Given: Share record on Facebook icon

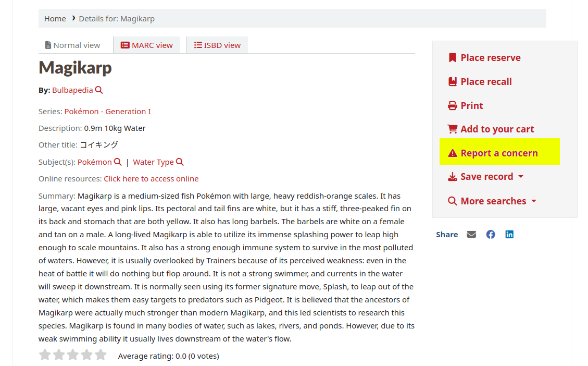Looking at the screenshot, I should (x=491, y=235).
